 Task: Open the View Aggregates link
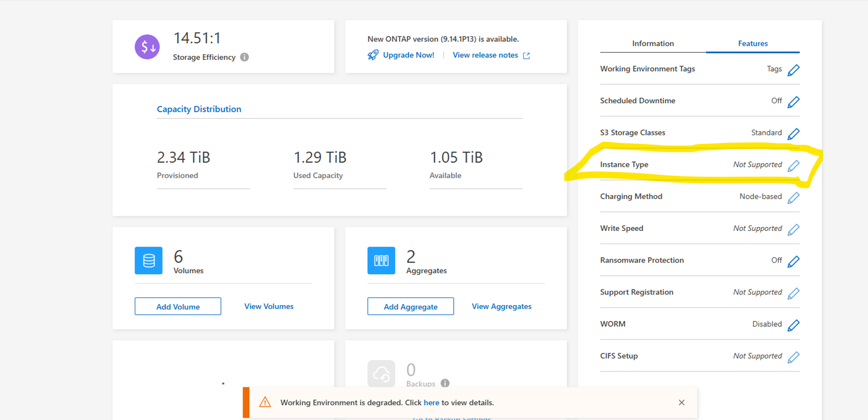coord(501,307)
